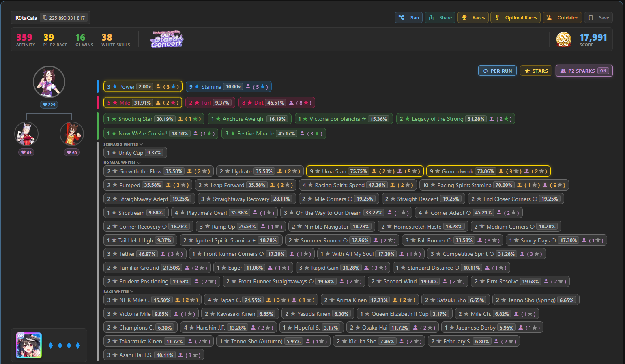Open the Plan view
The width and height of the screenshot is (625, 364).
[x=409, y=18]
